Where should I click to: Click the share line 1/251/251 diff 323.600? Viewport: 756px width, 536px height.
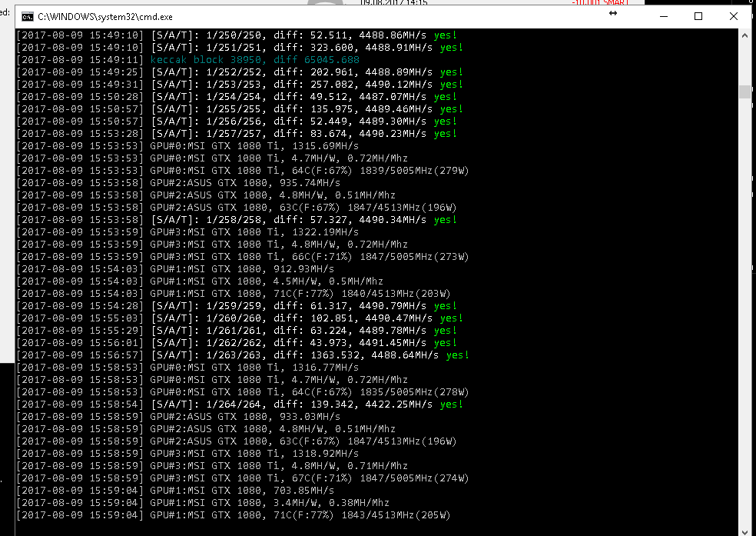[x=240, y=47]
